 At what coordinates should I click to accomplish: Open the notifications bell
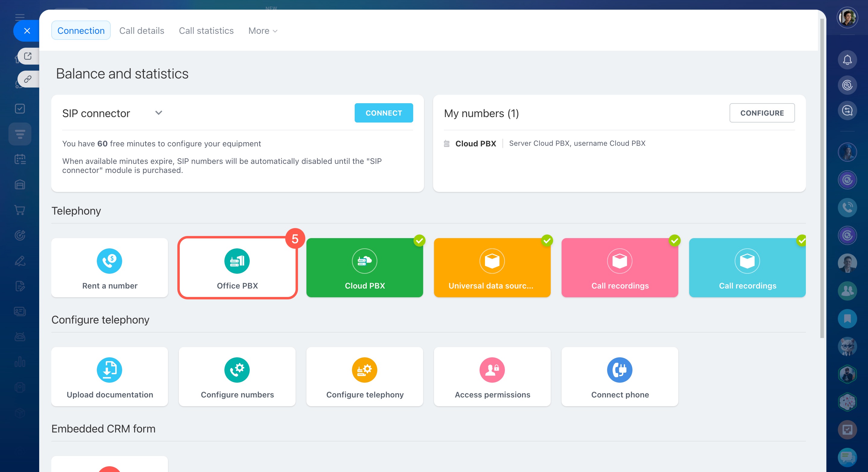[847, 60]
